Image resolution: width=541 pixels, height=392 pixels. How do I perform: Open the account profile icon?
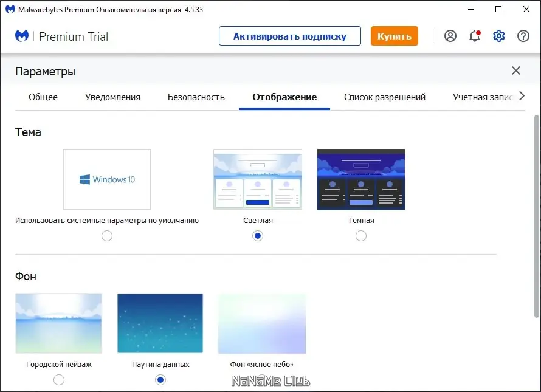450,36
